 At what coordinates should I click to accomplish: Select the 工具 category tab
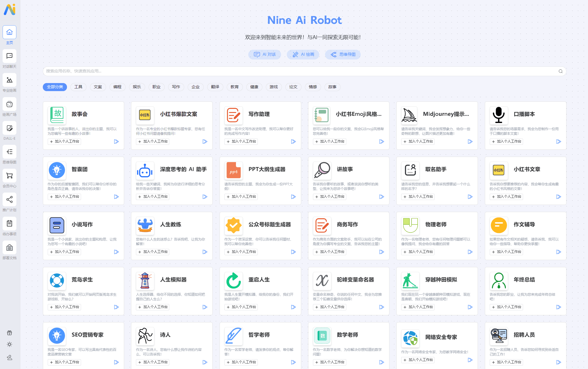[x=78, y=87]
